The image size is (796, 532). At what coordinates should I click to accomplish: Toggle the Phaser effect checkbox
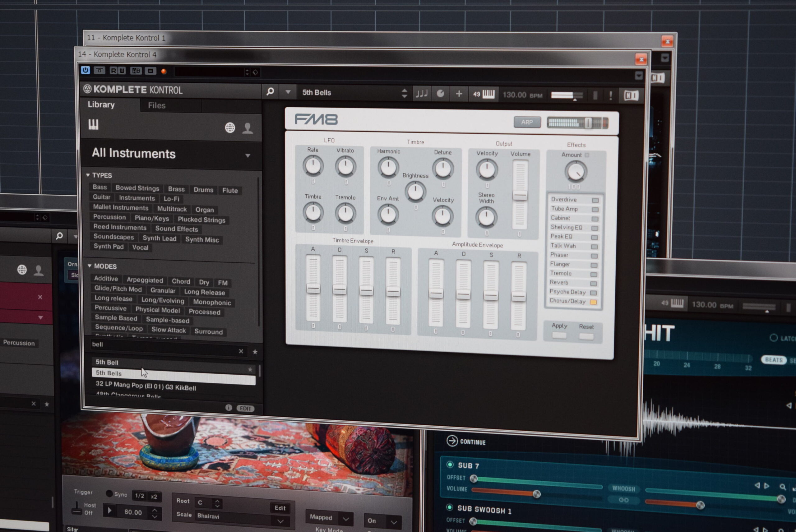[x=594, y=256]
